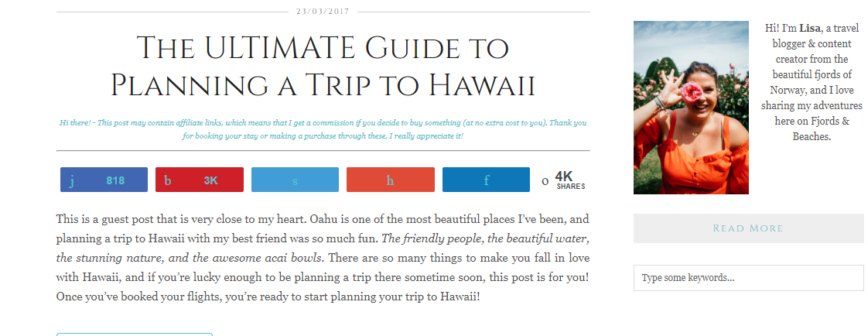This screenshot has height=336, width=868.
Task: Click the small 'o' icon beside 4K shares
Action: [545, 181]
